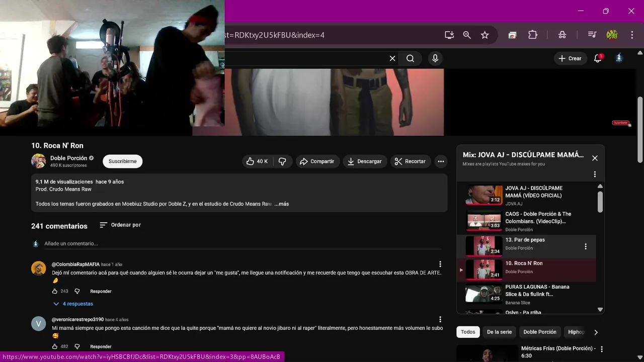Open @ColombiaRapMAFIA user profile avatar
Image resolution: width=644 pixels, height=362 pixels.
pos(39,268)
